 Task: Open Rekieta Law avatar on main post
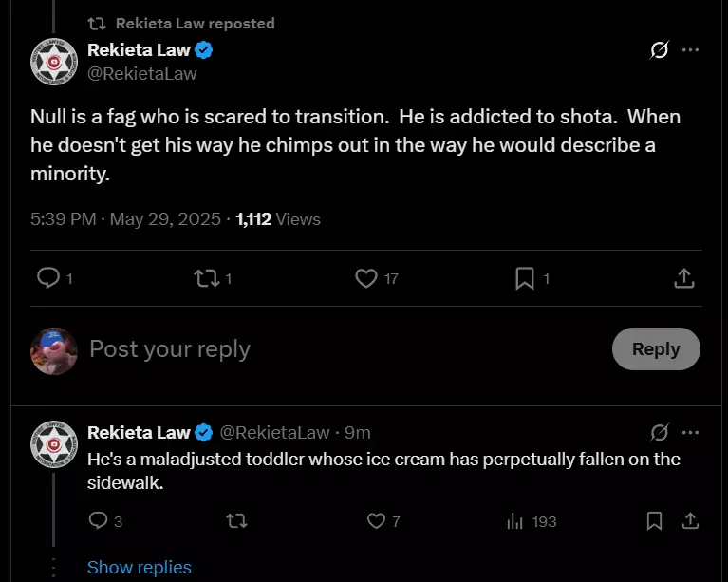(54, 62)
